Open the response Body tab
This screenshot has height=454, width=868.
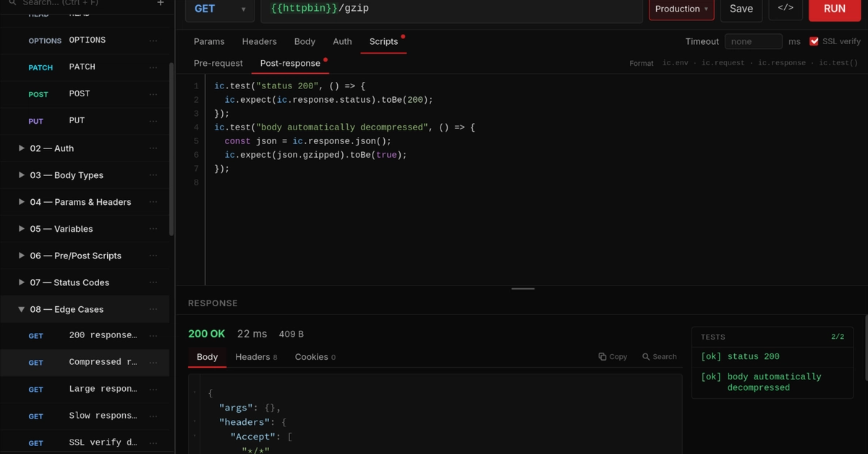click(207, 357)
